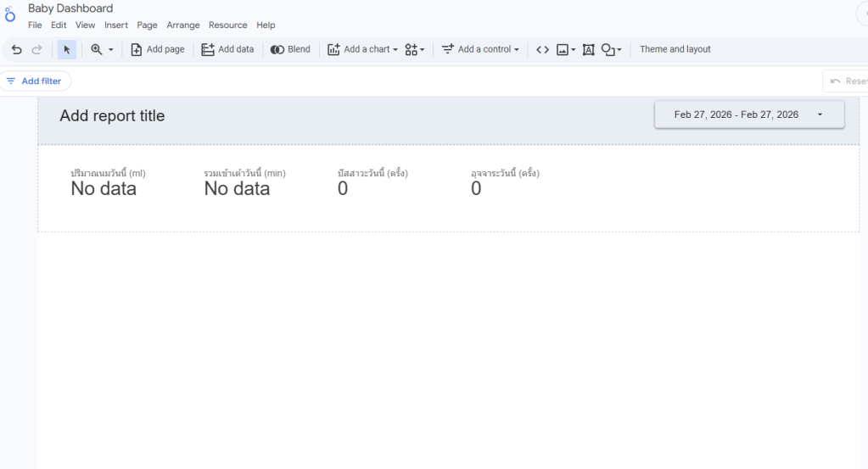Click the URL embed code icon

tap(543, 50)
